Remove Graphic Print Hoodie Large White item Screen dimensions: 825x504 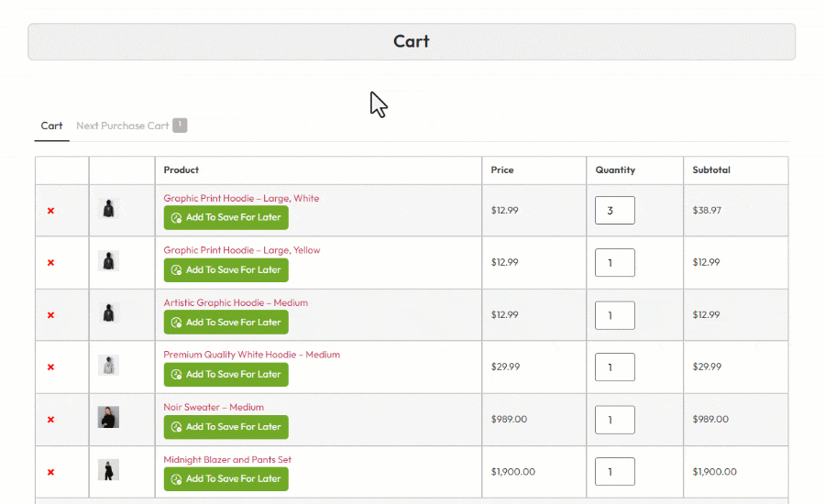pos(50,211)
